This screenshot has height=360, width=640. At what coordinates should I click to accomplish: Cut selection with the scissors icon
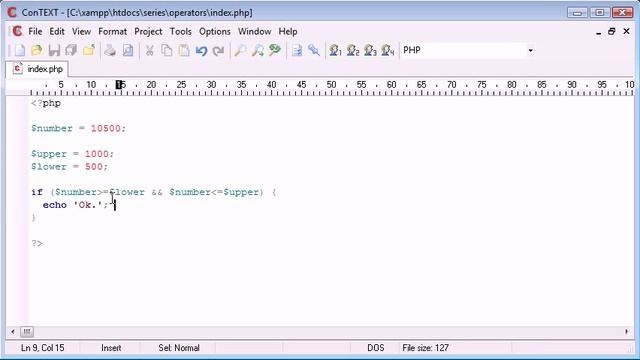pyautogui.click(x=149, y=51)
